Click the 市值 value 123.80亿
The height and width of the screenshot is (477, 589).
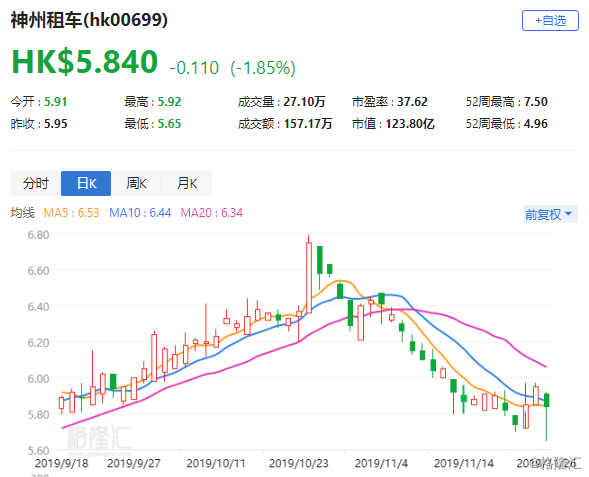pyautogui.click(x=410, y=124)
